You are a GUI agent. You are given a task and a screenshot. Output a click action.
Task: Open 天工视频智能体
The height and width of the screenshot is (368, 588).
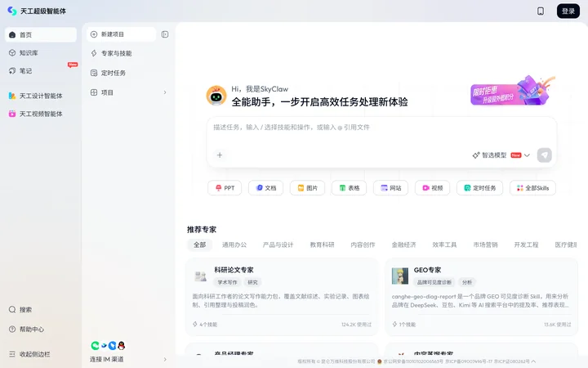pos(41,114)
